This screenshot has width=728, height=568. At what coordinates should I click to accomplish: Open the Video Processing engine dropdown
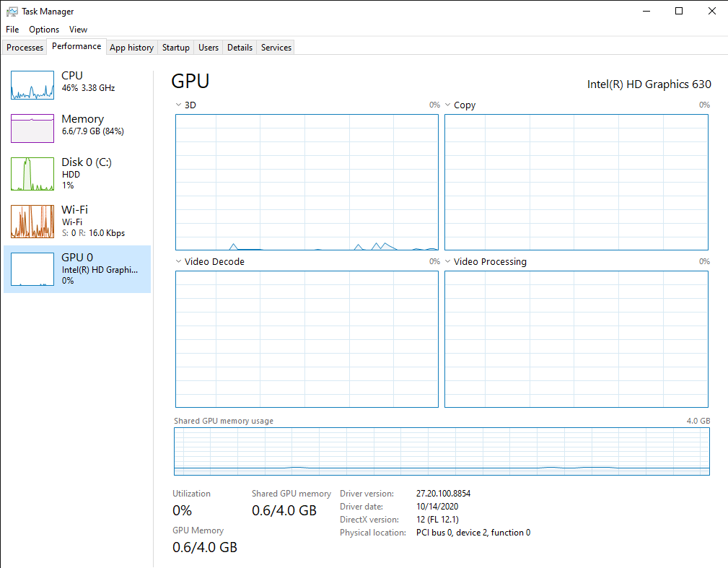[x=447, y=261]
